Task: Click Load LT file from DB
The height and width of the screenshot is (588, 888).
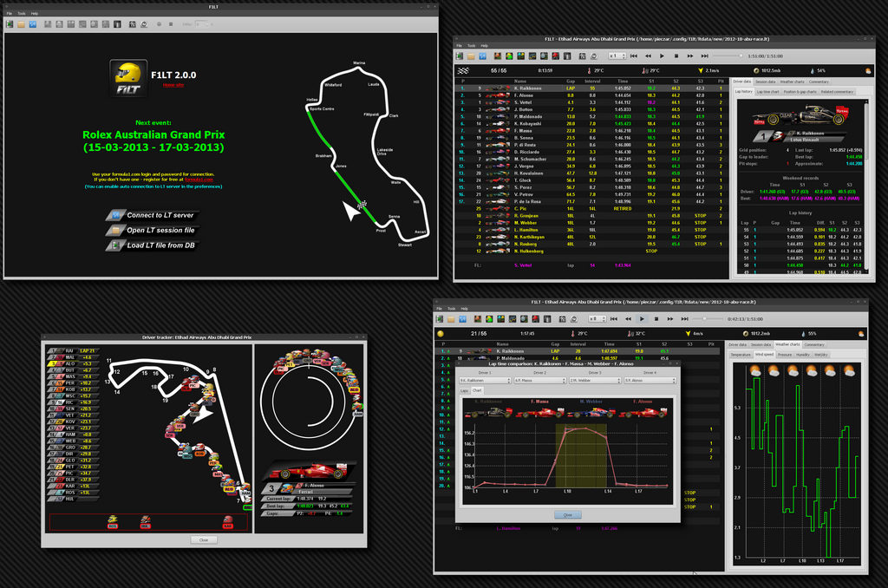Action: pyautogui.click(x=153, y=245)
